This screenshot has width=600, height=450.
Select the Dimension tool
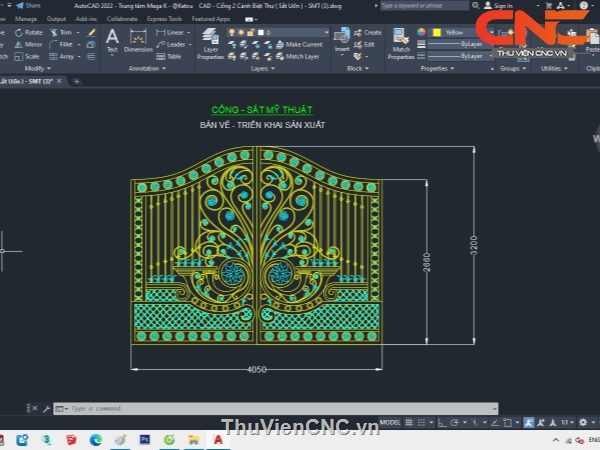[x=138, y=40]
